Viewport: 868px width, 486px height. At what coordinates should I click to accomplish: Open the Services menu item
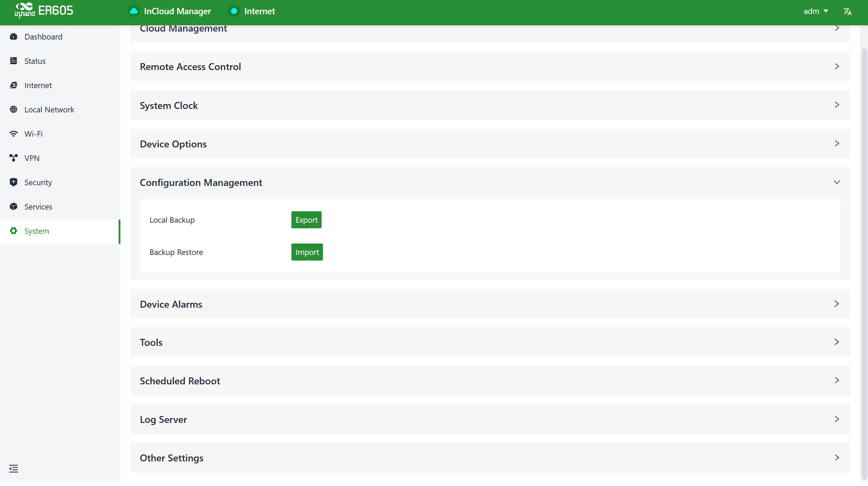[x=60, y=207]
